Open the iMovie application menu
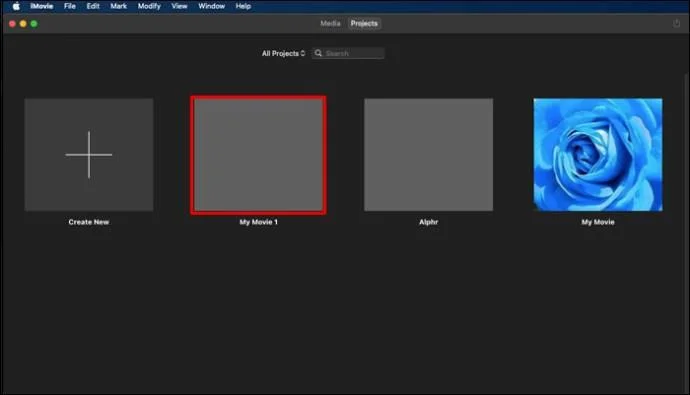Image resolution: width=690 pixels, height=395 pixels. click(42, 6)
